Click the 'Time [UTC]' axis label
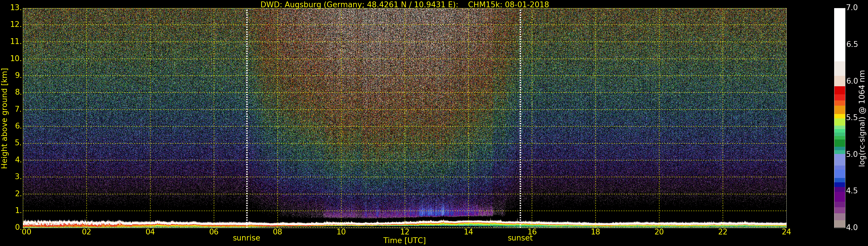Screen dimensions: 868x246 pyautogui.click(x=404, y=241)
